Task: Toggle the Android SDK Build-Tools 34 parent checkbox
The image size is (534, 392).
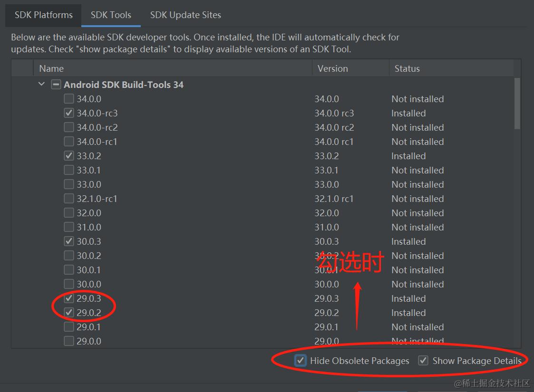Action: coord(56,85)
